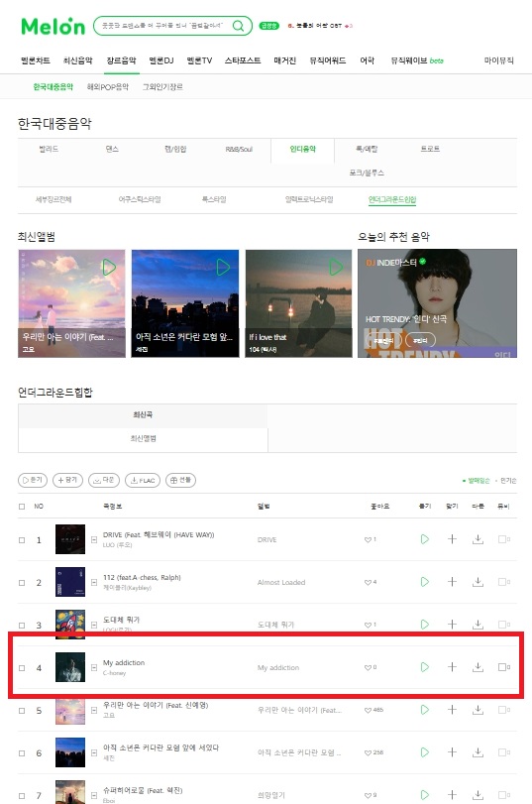Add My addiction to playlist with the plus icon
This screenshot has width=532, height=804.
(452, 667)
